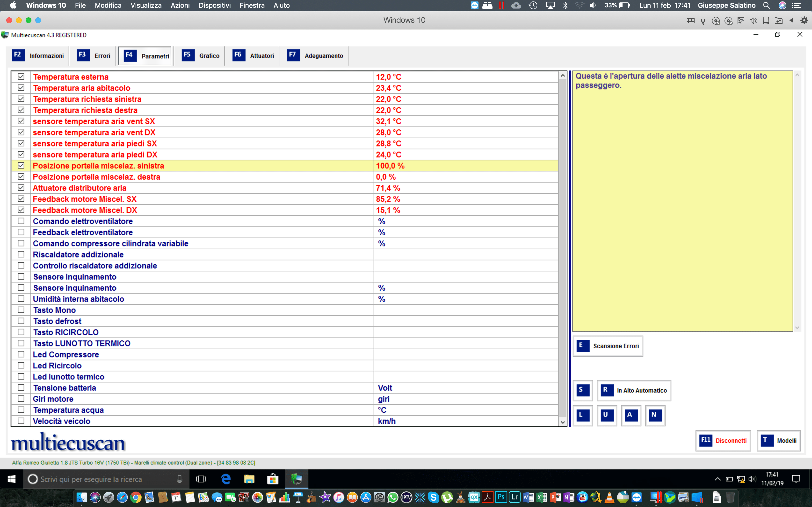This screenshot has height=507, width=812.
Task: Open Parallels settings gear icon
Action: 804,21
